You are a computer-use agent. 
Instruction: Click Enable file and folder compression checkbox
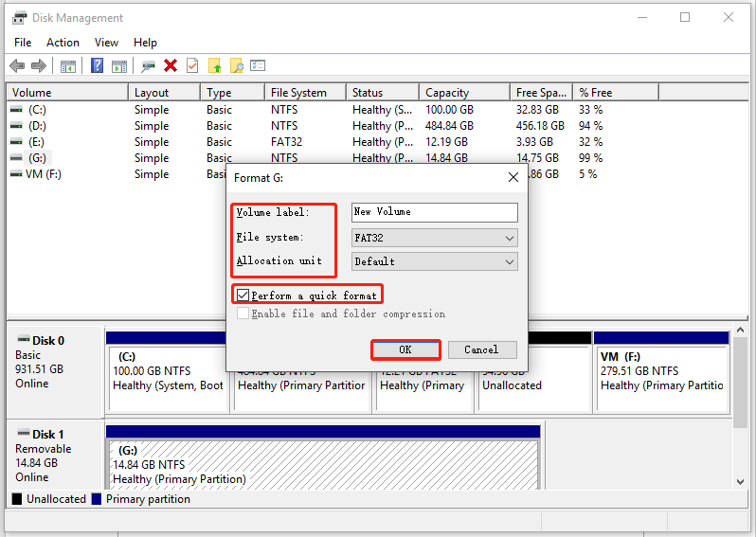pyautogui.click(x=243, y=313)
